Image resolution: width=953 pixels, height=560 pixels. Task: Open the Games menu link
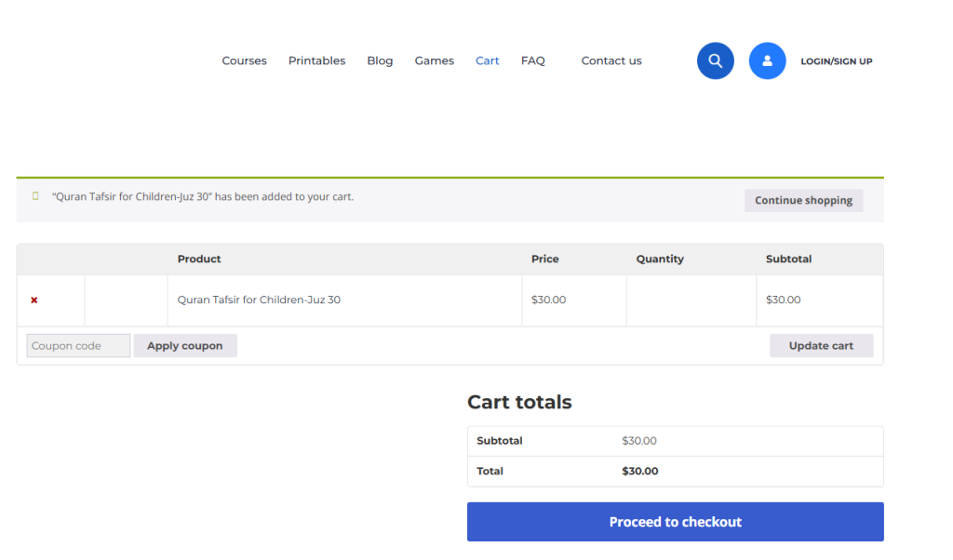[434, 60]
